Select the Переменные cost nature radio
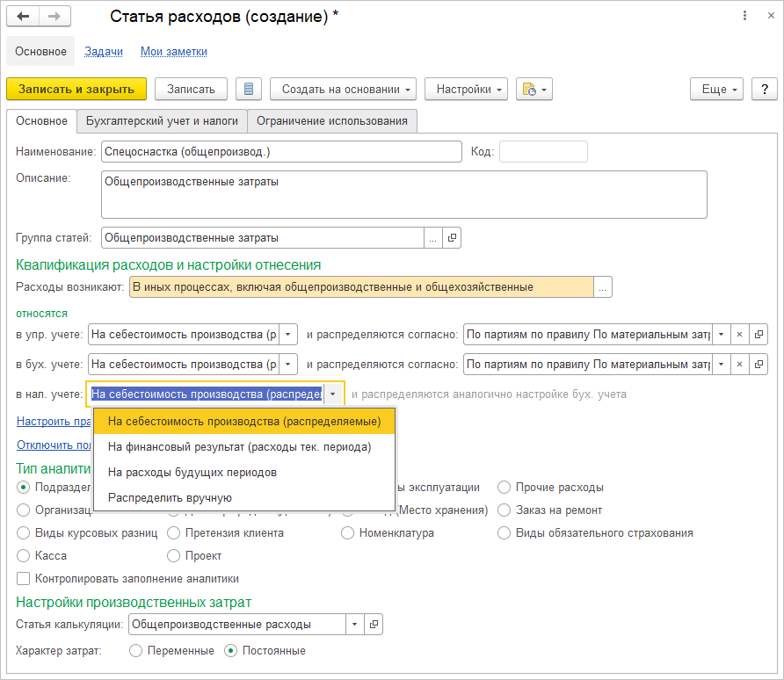Viewport: 784px width, 680px height. [135, 651]
